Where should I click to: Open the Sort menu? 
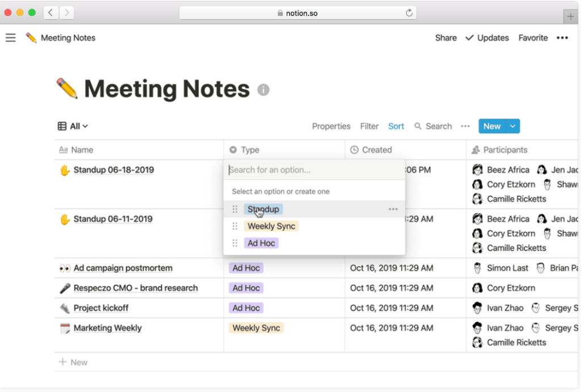click(395, 126)
